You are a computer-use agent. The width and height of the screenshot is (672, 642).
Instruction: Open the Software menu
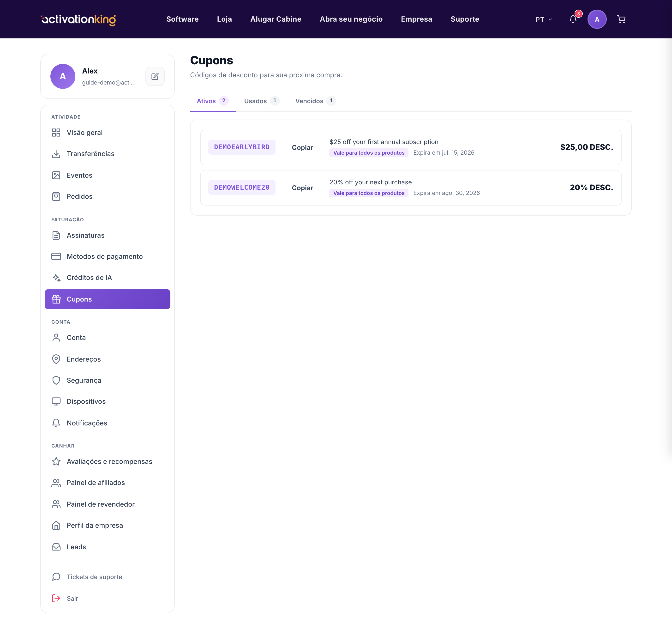pyautogui.click(x=182, y=19)
